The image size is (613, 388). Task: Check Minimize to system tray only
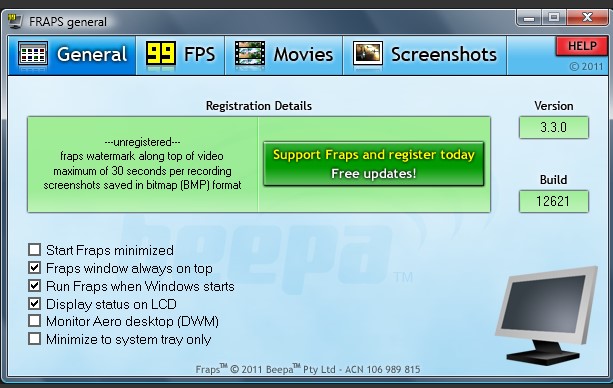(34, 339)
